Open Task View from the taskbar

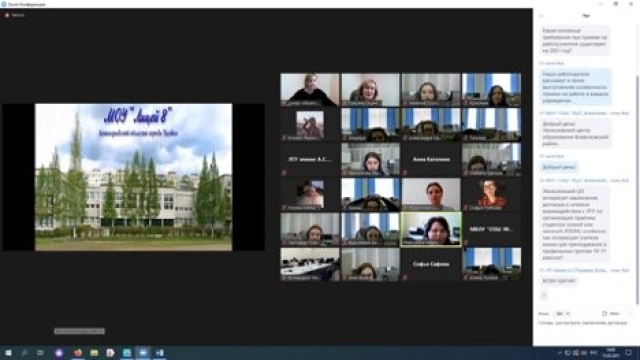coord(40,353)
